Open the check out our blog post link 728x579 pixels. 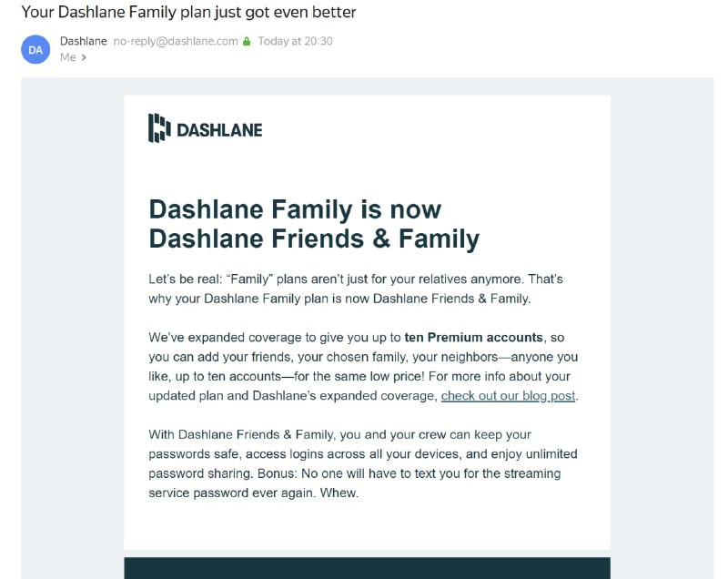507,396
